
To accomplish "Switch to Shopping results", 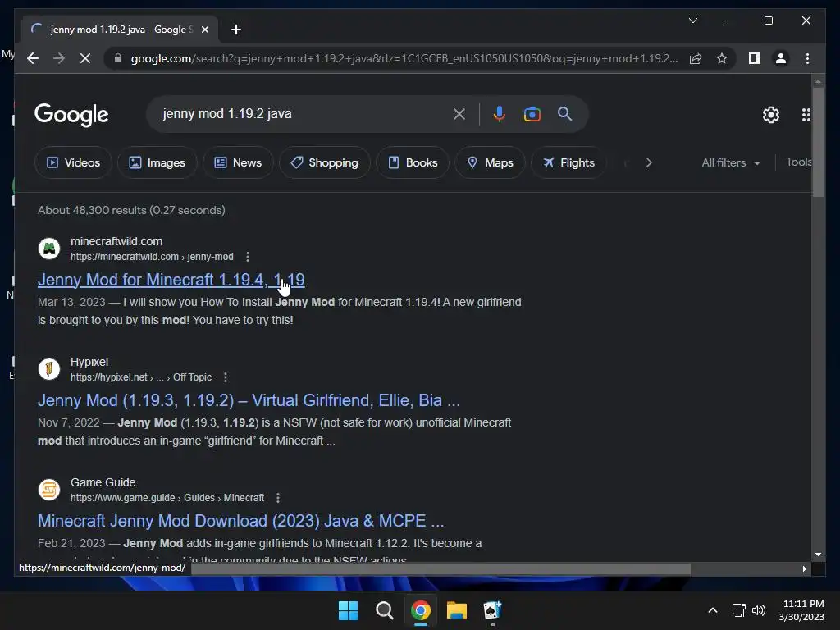I will click(x=325, y=162).
